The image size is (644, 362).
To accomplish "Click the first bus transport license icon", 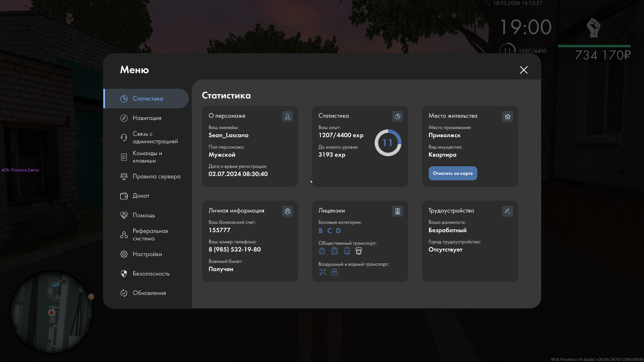I will [x=322, y=251].
